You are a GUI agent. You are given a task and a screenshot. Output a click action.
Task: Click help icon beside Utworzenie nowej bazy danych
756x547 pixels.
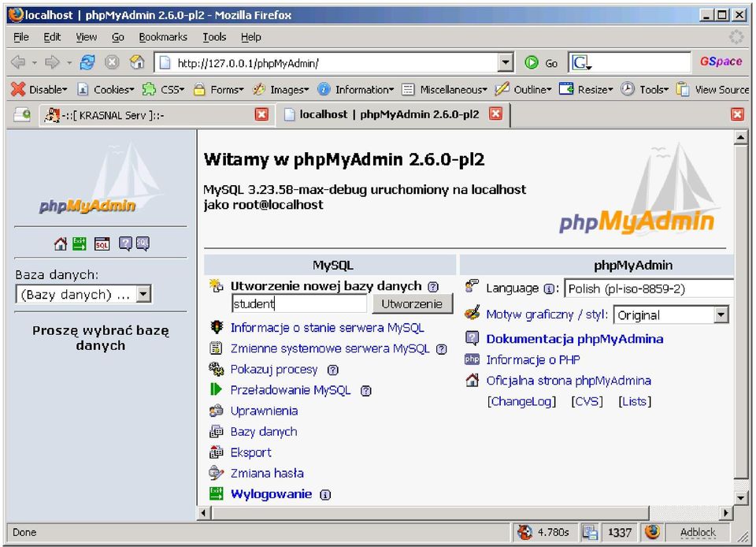point(433,287)
